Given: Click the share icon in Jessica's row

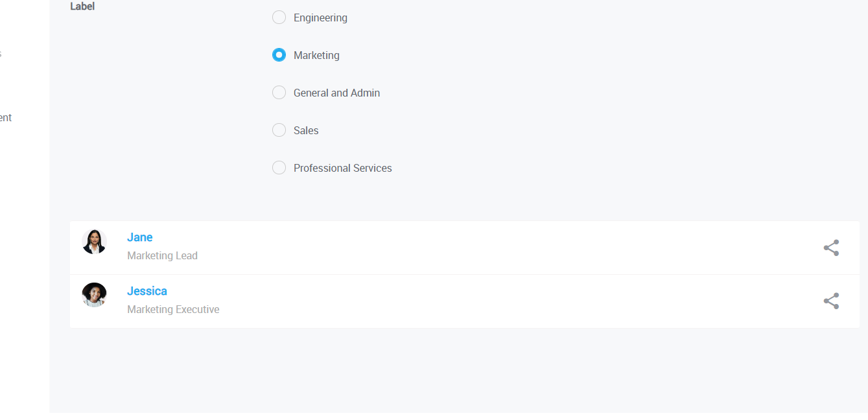Looking at the screenshot, I should click(x=831, y=301).
